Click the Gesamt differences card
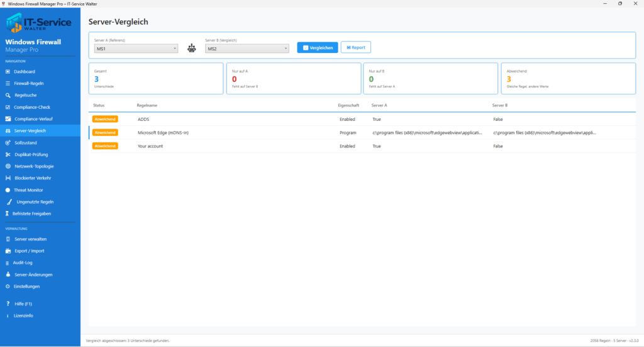 click(x=156, y=79)
